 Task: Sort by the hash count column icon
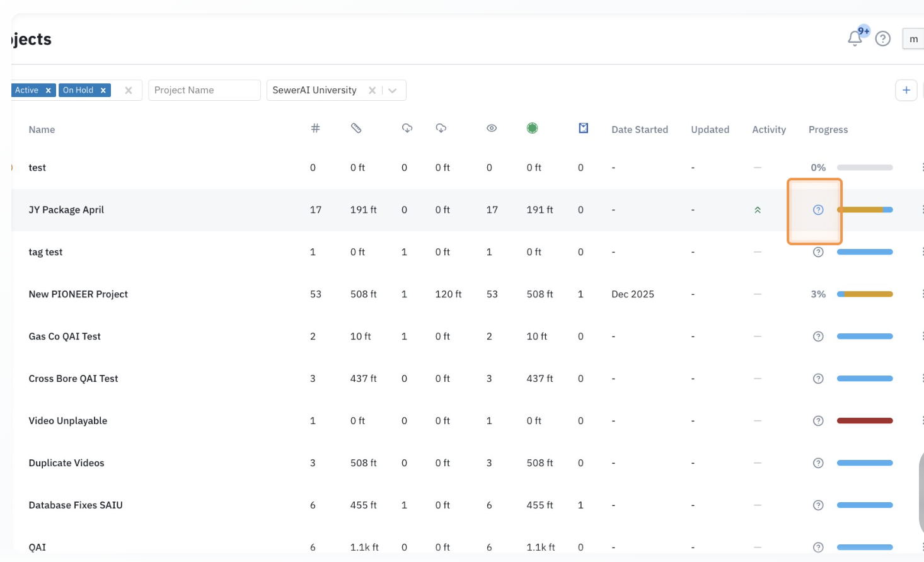(315, 129)
